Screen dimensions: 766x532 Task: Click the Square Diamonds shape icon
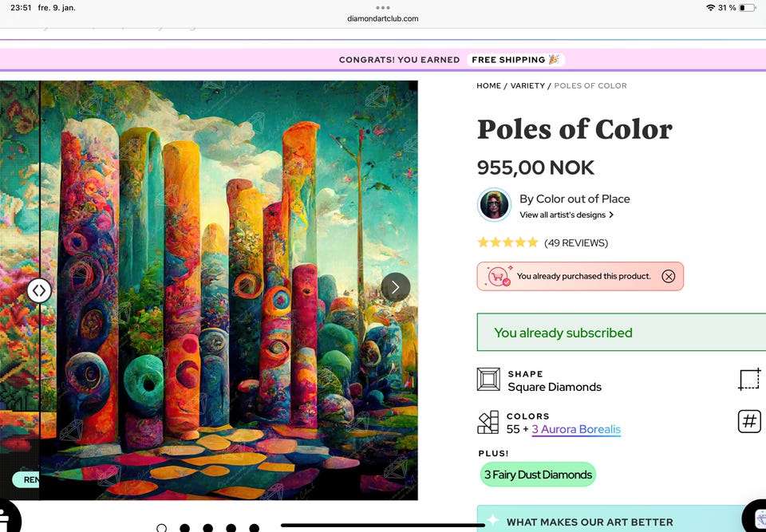[488, 380]
